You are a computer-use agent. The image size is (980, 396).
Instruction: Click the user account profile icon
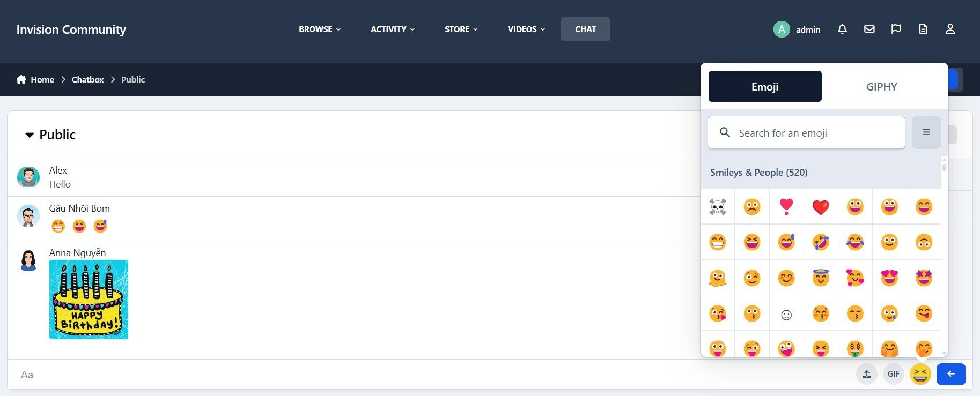point(949,29)
